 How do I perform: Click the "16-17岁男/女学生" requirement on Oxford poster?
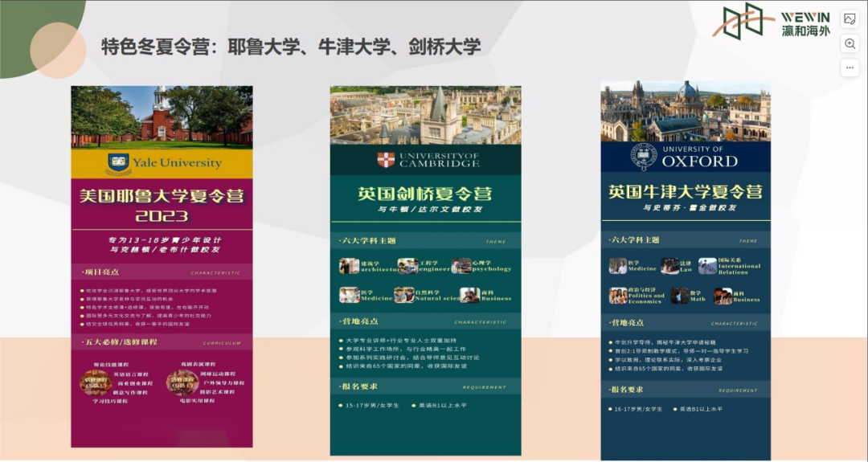[x=637, y=410]
